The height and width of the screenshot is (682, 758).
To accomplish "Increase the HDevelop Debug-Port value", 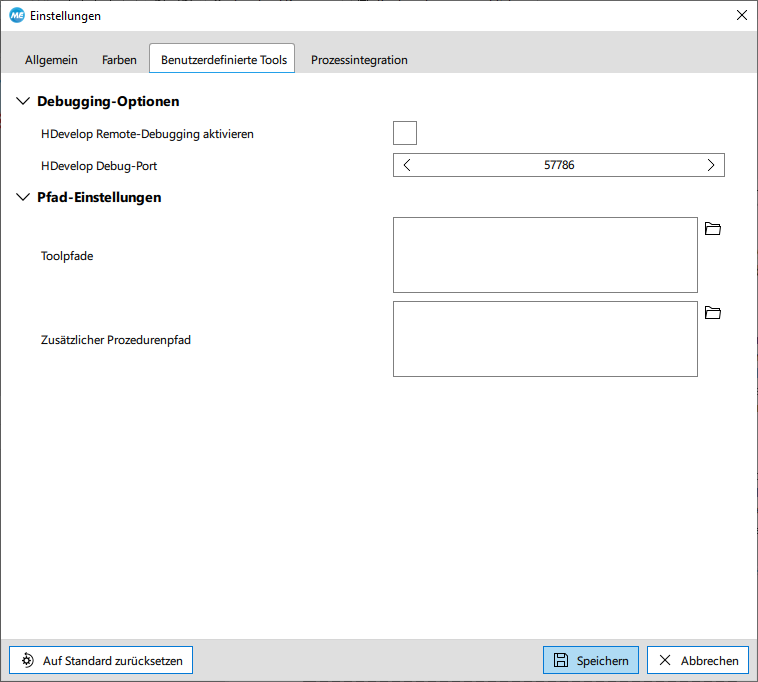I will (710, 165).
